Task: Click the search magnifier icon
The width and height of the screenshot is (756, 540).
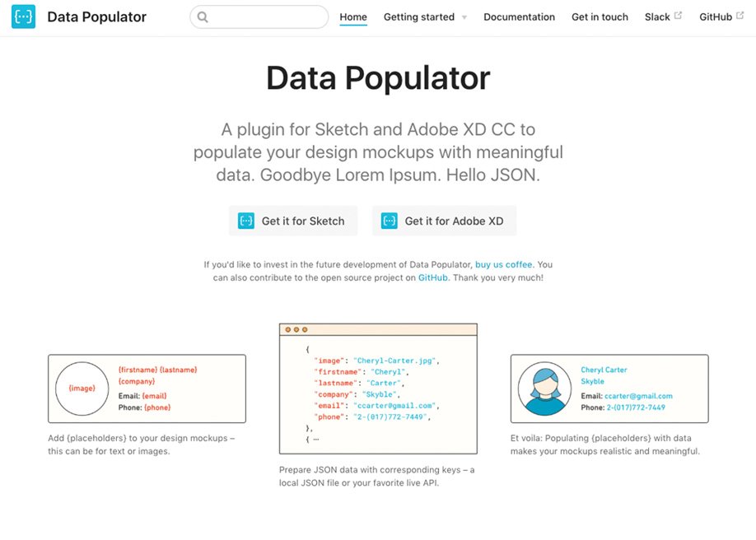Action: (203, 17)
